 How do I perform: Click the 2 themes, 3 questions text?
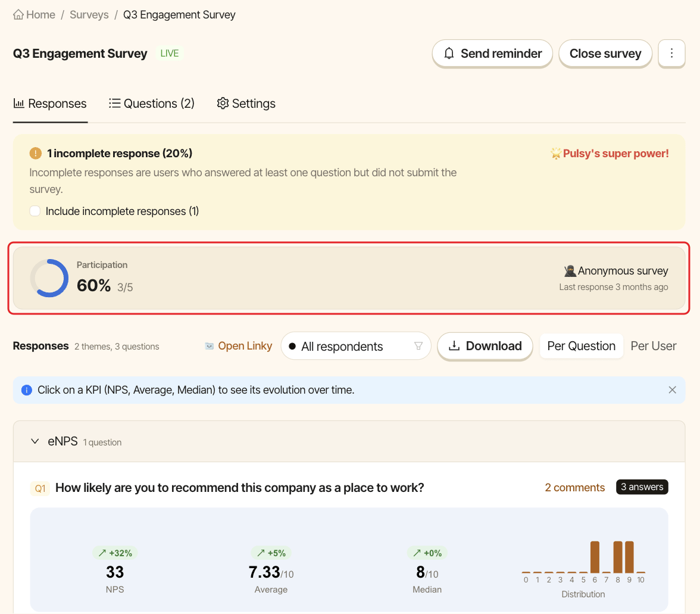117,347
